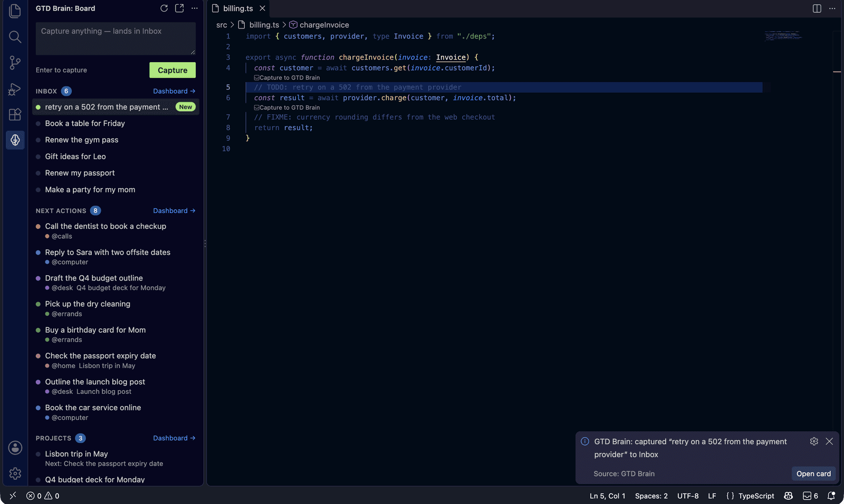Open the Inbox Dashboard link
Image resolution: width=844 pixels, height=504 pixels.
click(174, 91)
